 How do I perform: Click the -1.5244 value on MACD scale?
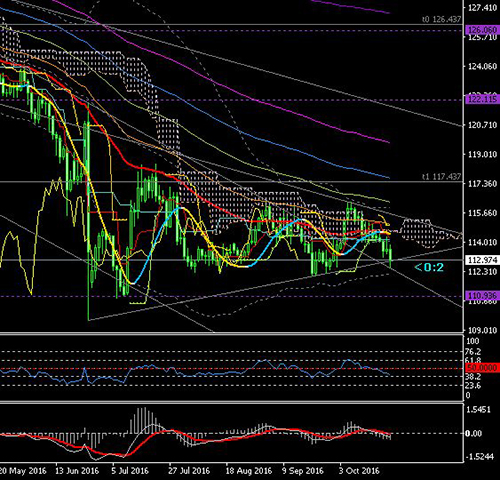(x=479, y=457)
